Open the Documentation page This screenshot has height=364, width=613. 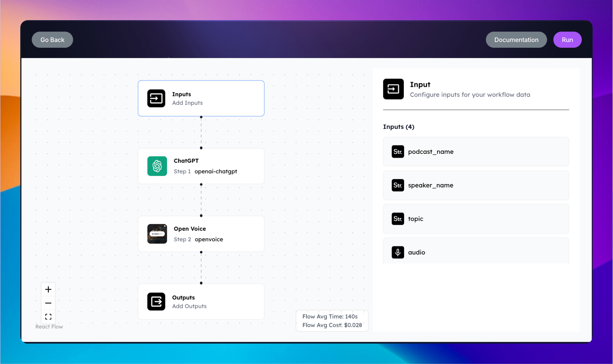click(x=516, y=39)
